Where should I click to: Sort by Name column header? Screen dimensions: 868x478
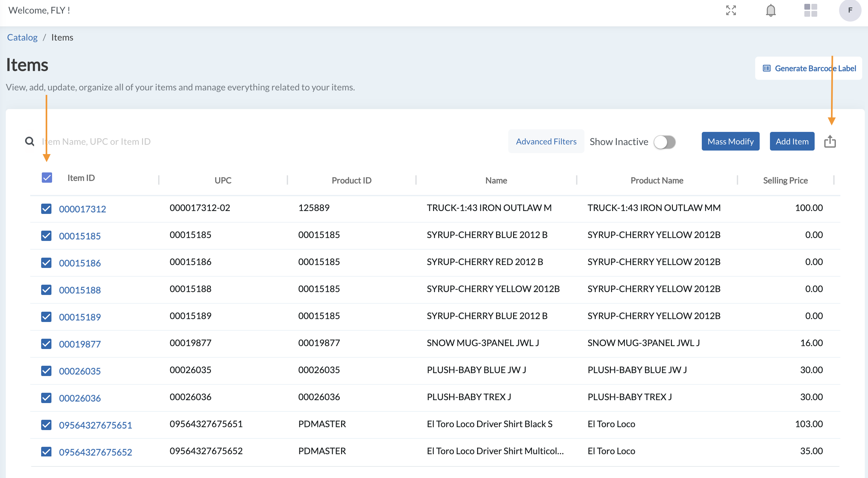pyautogui.click(x=496, y=180)
